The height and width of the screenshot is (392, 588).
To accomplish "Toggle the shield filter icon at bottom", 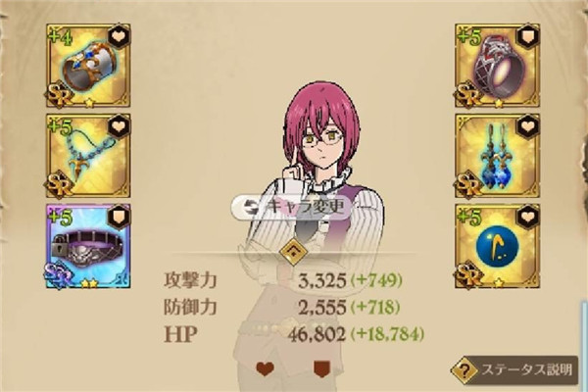I will (x=321, y=368).
